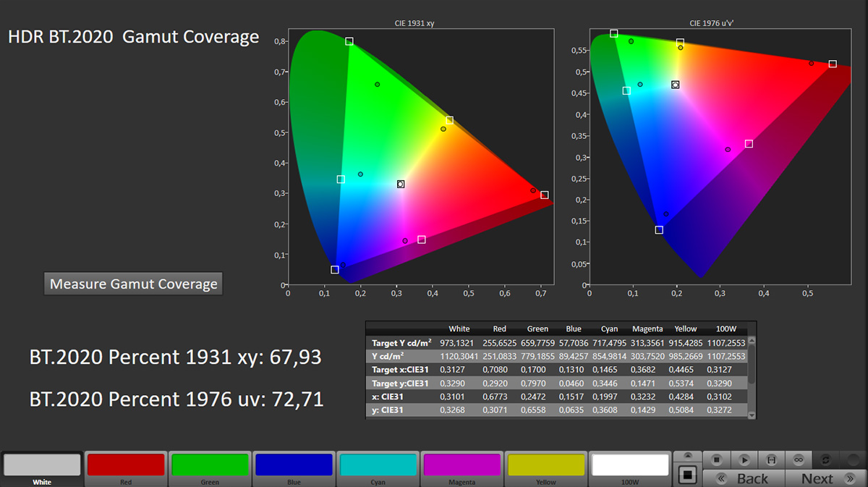The width and height of the screenshot is (868, 487).
Task: Click cell value 973,1321 in table
Action: coord(459,342)
